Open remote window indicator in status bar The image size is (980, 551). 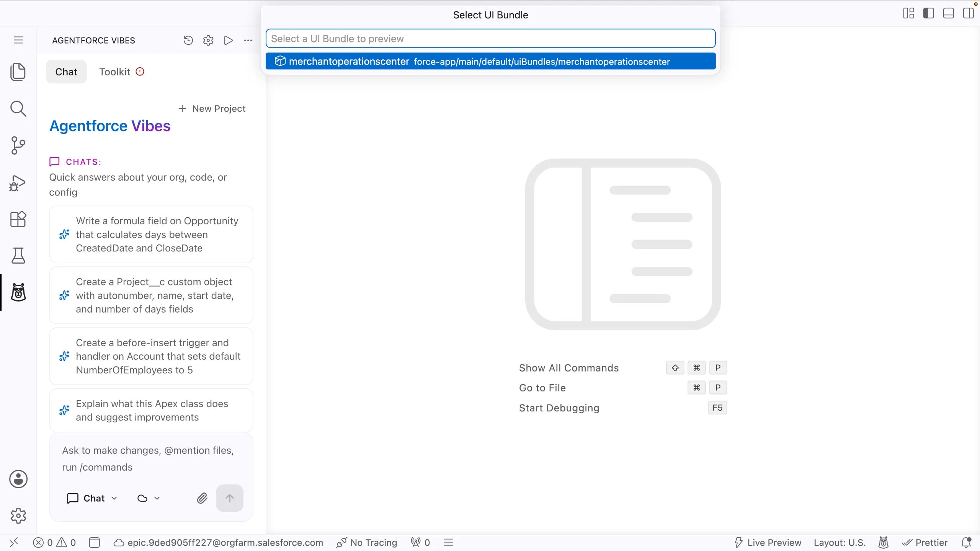point(14,542)
